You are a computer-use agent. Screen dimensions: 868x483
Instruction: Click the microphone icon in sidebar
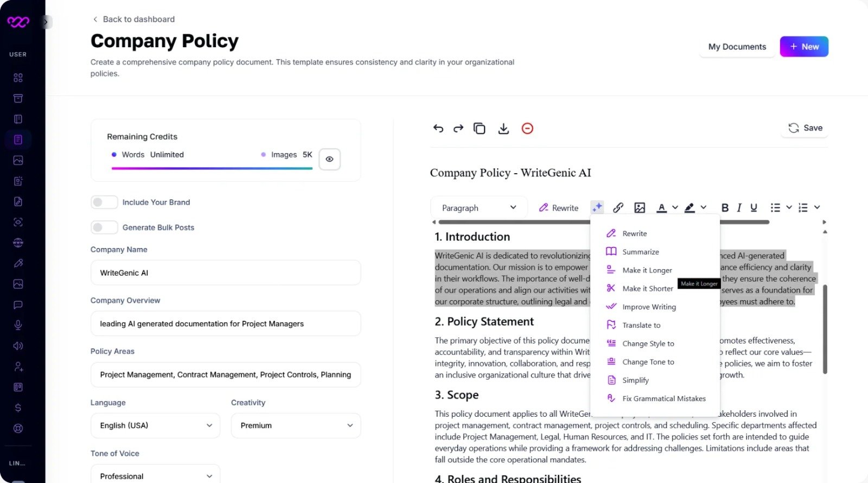coord(18,325)
